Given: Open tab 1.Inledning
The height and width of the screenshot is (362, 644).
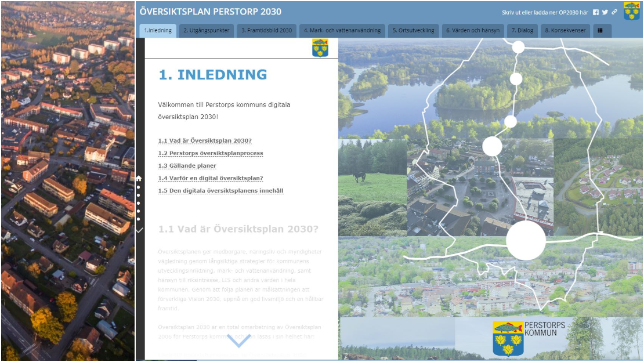Looking at the screenshot, I should tap(158, 30).
